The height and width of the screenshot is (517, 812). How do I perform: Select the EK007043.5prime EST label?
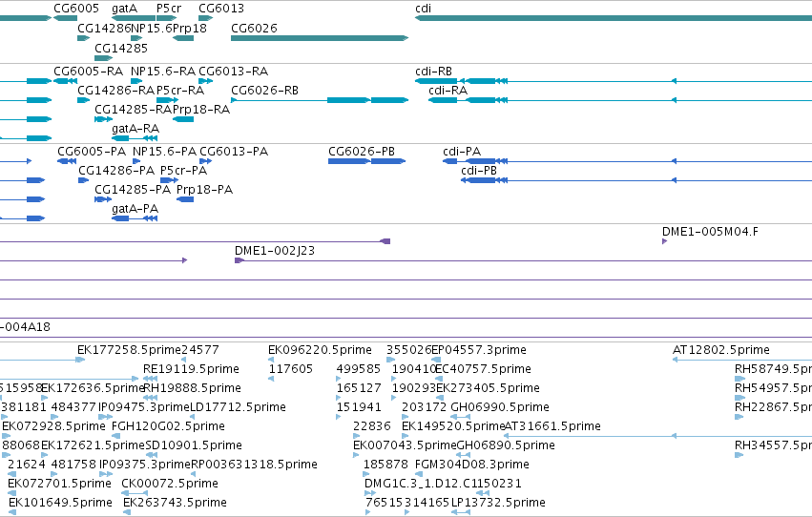pyautogui.click(x=405, y=445)
